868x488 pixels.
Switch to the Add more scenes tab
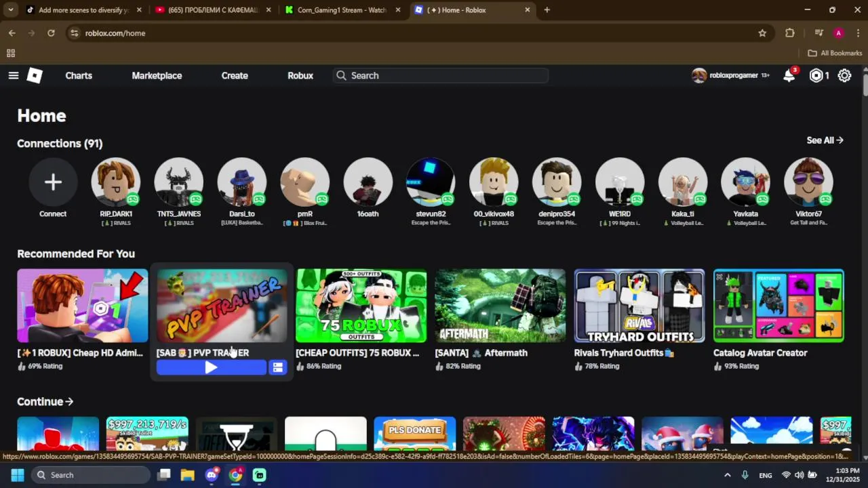click(x=83, y=10)
